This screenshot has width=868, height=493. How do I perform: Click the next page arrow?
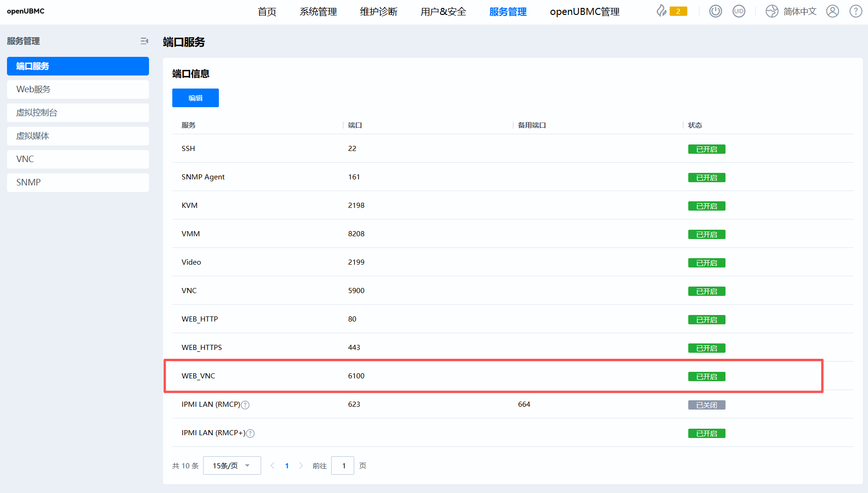point(301,466)
